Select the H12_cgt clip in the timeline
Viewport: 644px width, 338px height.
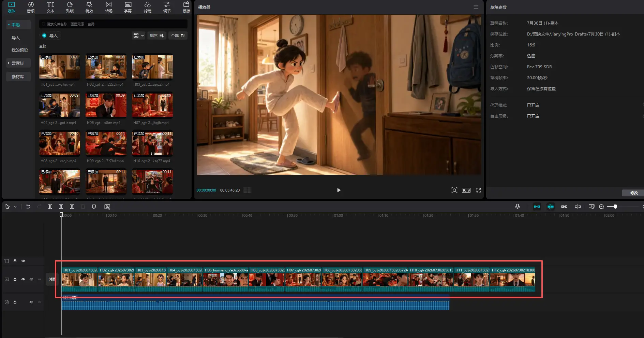(513, 279)
